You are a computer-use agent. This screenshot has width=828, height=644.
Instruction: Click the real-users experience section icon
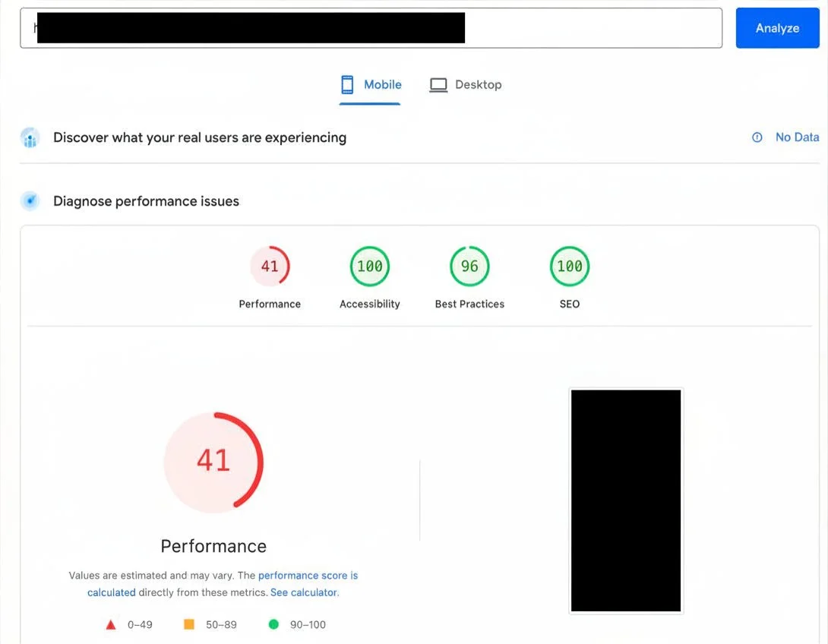(x=30, y=137)
